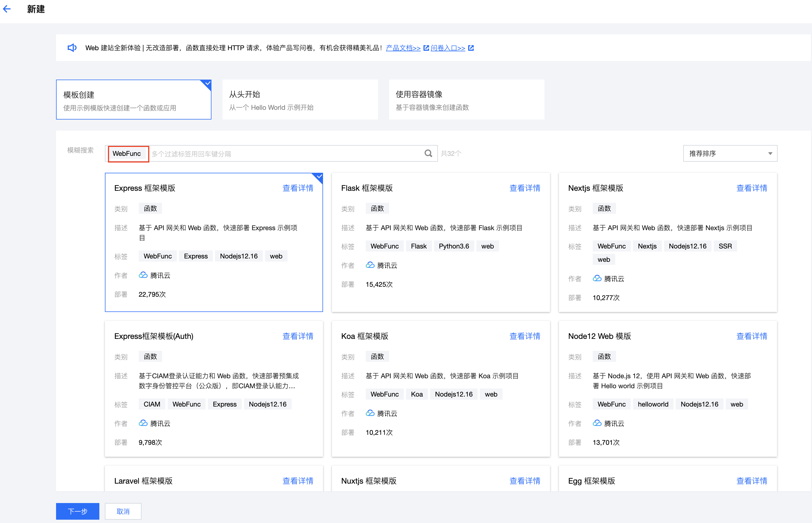The width and height of the screenshot is (812, 523).
Task: Click the Koa tag in Koa card
Action: click(417, 394)
